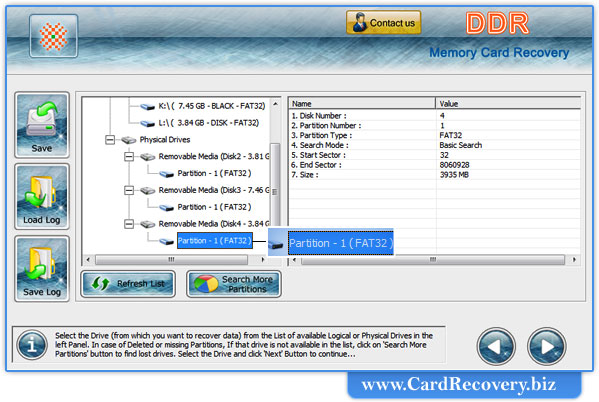Click the red checkered application logo
The width and height of the screenshot is (599, 402).
53,36
